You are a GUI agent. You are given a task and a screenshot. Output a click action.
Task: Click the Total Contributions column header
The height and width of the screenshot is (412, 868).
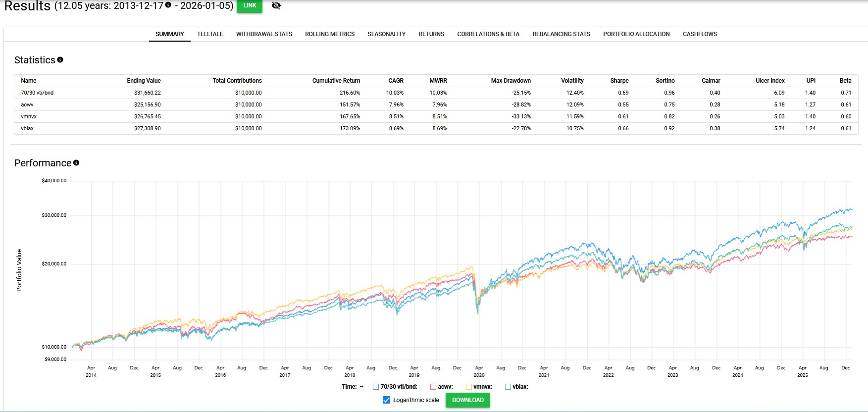pyautogui.click(x=237, y=81)
